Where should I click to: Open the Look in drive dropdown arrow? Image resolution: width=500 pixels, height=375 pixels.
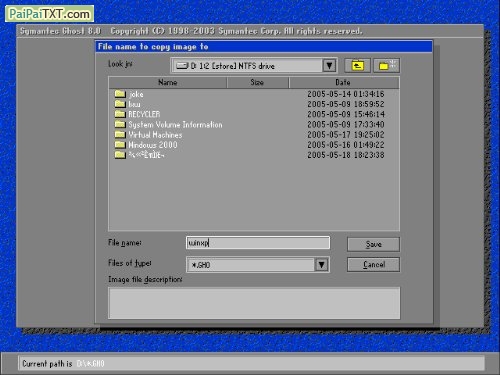coord(329,65)
